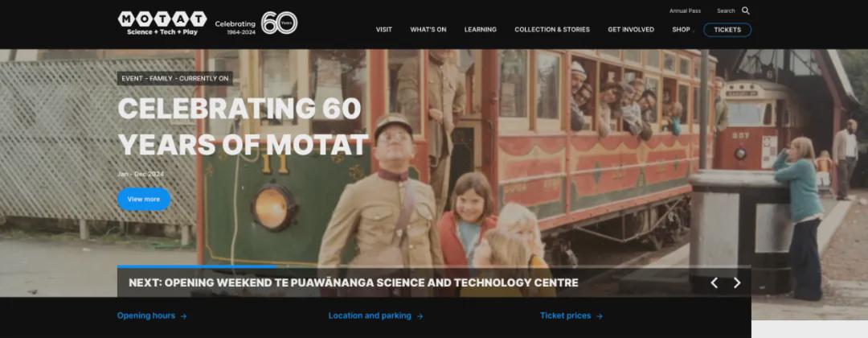Click arrow next to Ticket prices
Viewport: 868px width, 338px height.
pos(600,316)
